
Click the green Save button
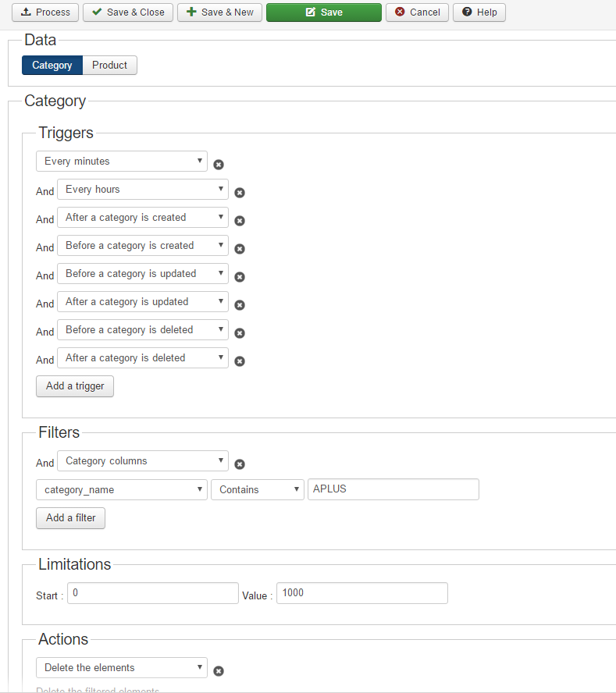tap(323, 12)
